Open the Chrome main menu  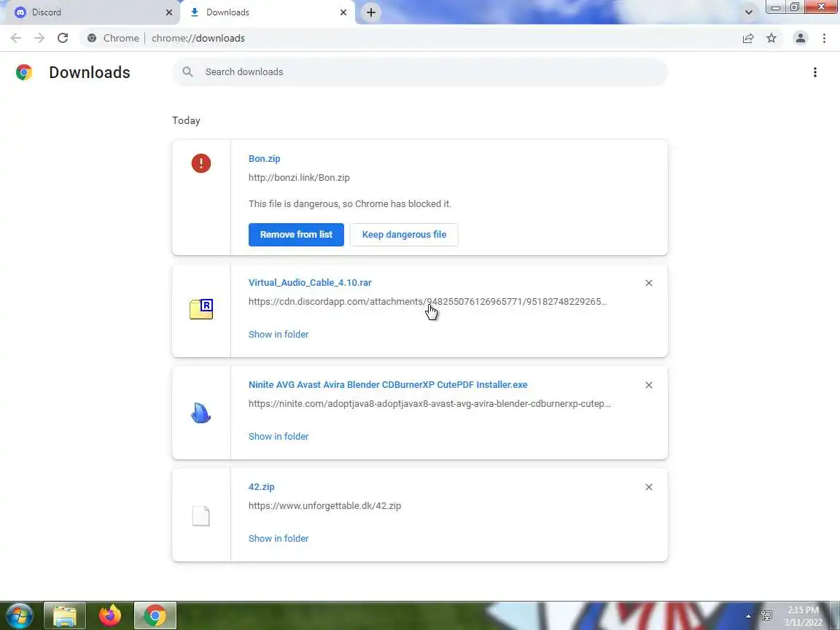tap(824, 38)
